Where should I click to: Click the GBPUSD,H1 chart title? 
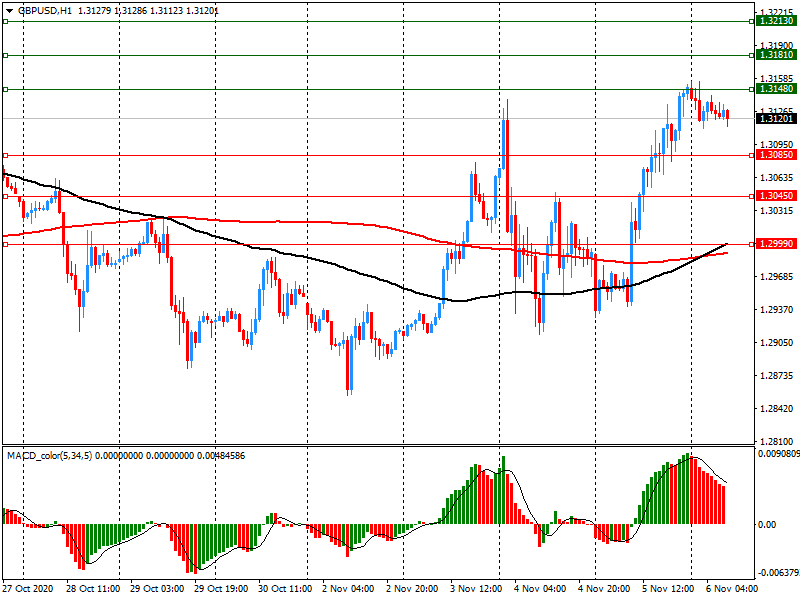(x=45, y=10)
